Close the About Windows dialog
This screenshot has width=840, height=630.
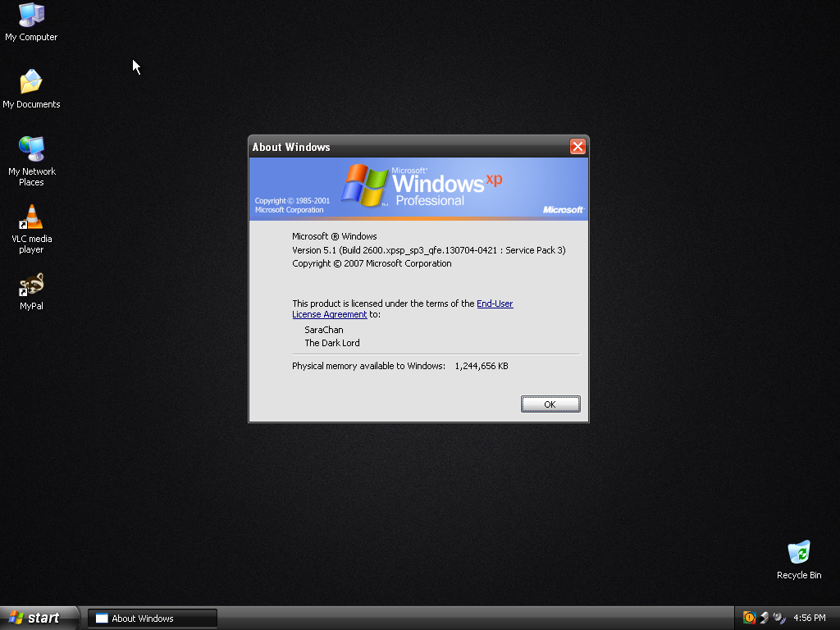(577, 146)
